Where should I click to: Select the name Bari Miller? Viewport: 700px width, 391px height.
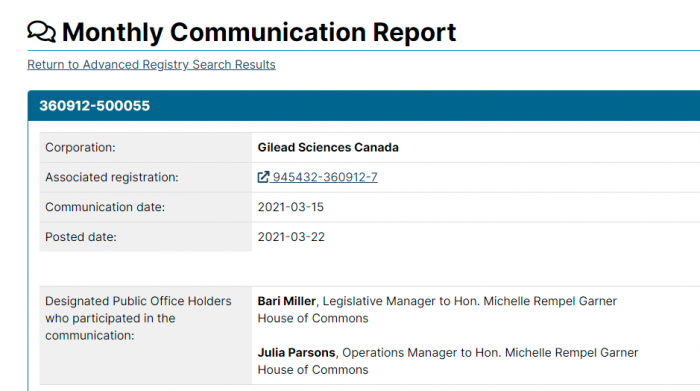(287, 301)
